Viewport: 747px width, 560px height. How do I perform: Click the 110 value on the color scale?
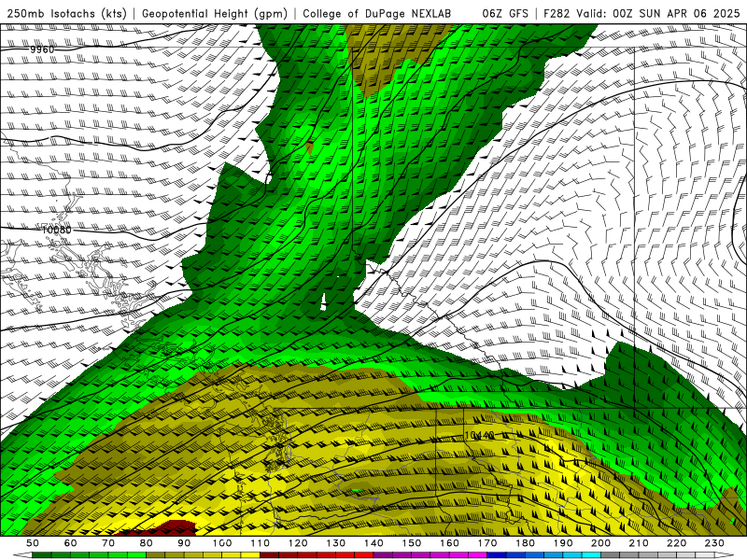(260, 543)
